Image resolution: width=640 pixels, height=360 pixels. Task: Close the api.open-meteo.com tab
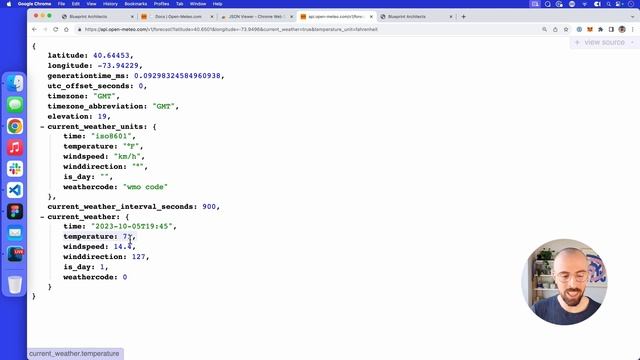(371, 17)
